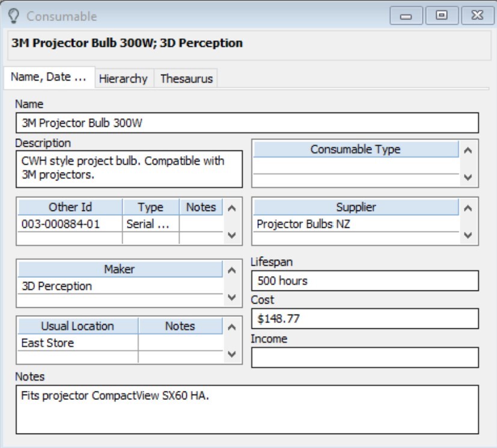Click the Type column header
The image size is (497, 448).
click(151, 207)
